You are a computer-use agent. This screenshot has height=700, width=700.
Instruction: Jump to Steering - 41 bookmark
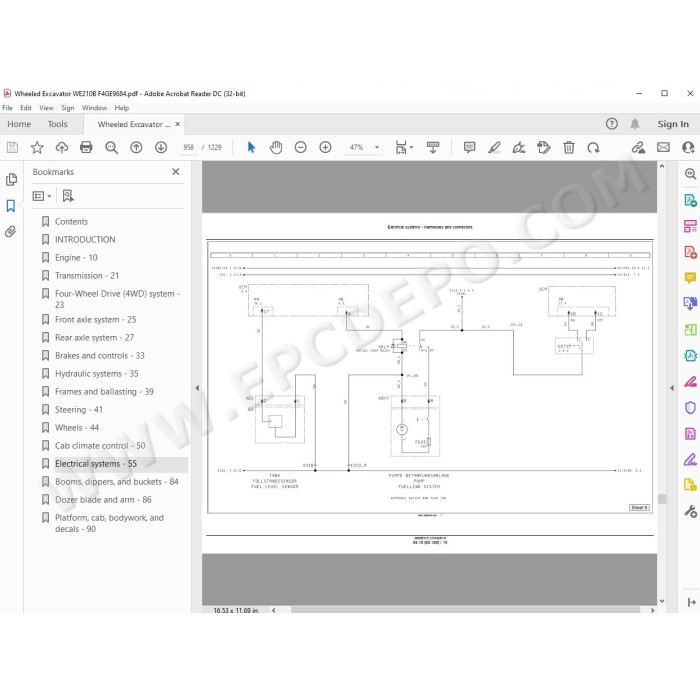pos(79,409)
